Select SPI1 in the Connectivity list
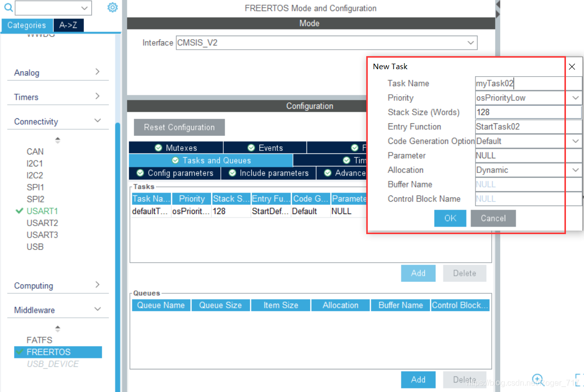Viewport: 584px width, 392px height. point(36,187)
